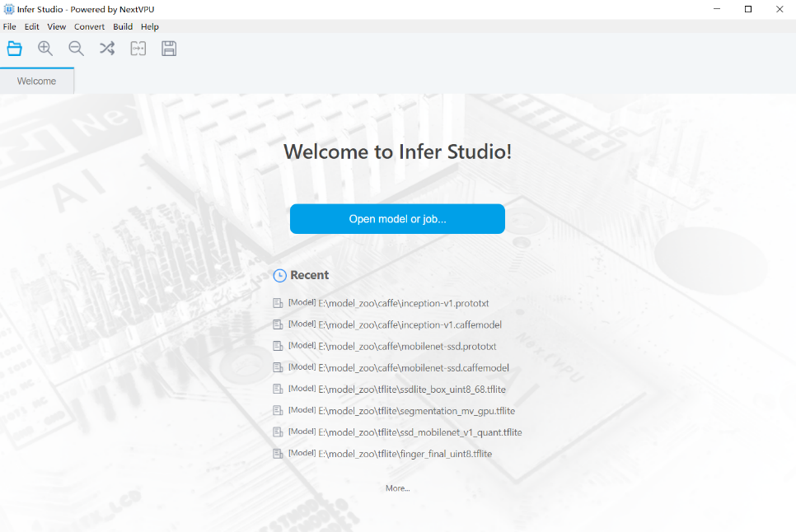Open recent model inception-v1.prototxt
This screenshot has height=532, width=796.
(x=404, y=303)
